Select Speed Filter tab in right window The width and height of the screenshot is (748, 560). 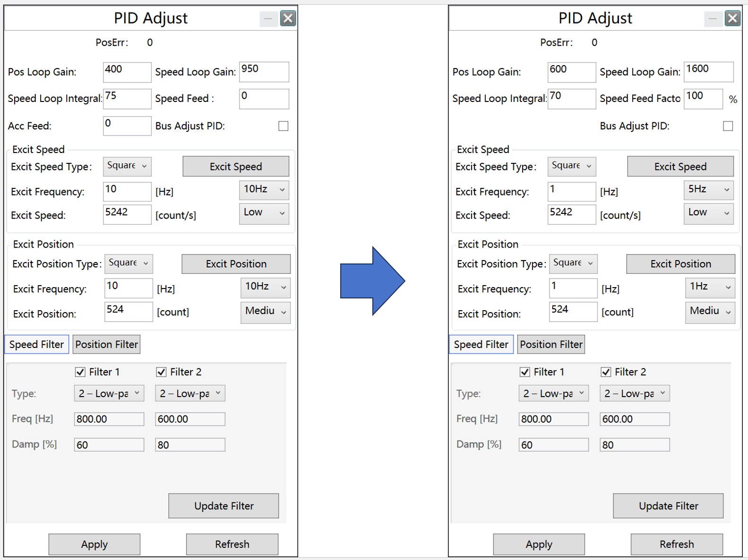[x=481, y=345]
